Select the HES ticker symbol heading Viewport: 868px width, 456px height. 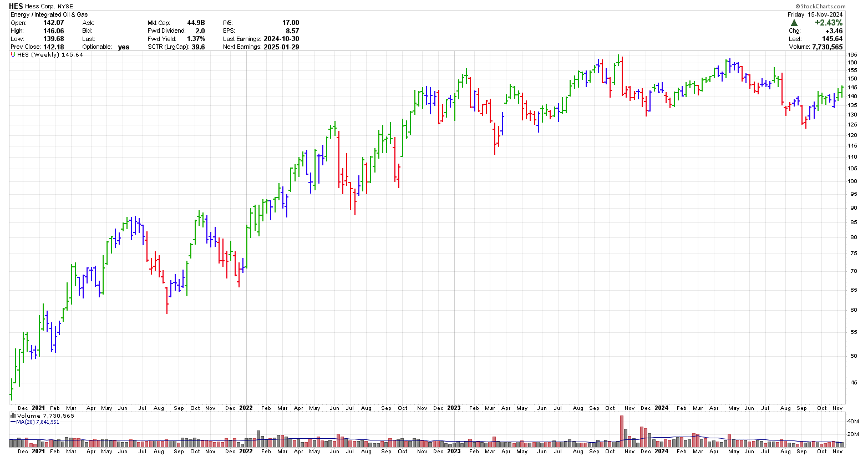click(16, 6)
